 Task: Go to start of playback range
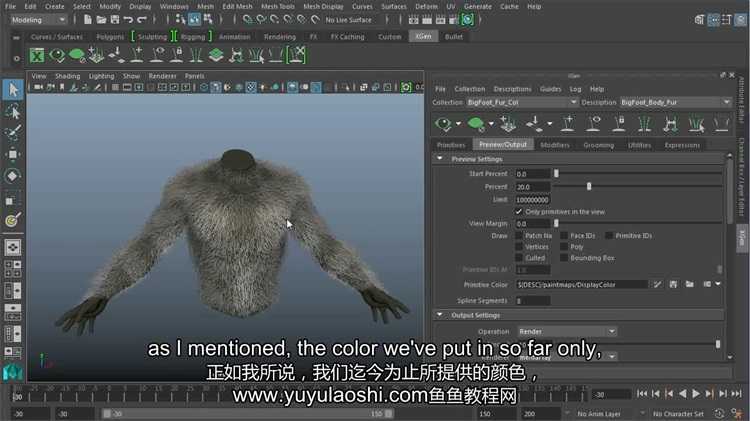(x=642, y=393)
